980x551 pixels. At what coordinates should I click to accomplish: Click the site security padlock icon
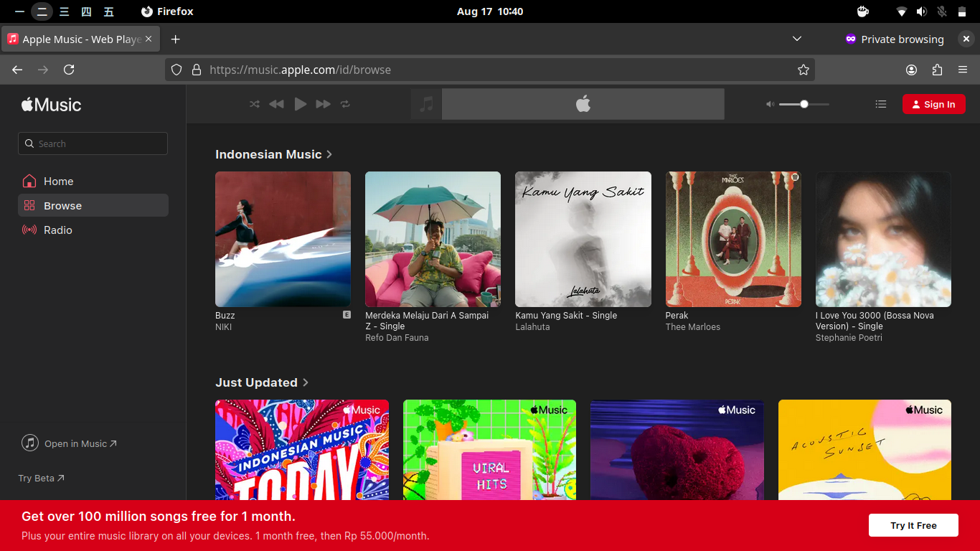point(196,70)
